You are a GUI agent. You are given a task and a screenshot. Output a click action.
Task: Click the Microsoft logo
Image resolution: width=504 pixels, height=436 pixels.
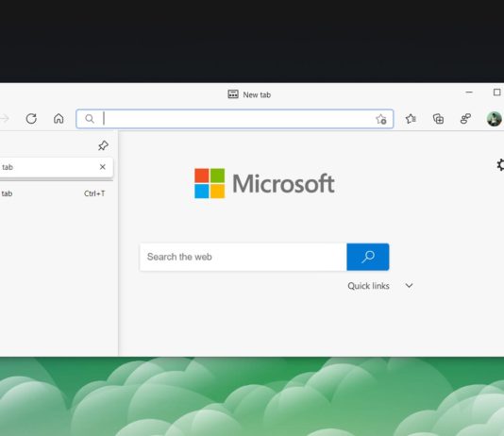click(264, 183)
